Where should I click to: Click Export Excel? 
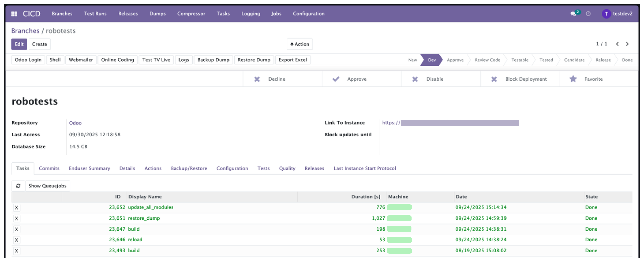(293, 60)
